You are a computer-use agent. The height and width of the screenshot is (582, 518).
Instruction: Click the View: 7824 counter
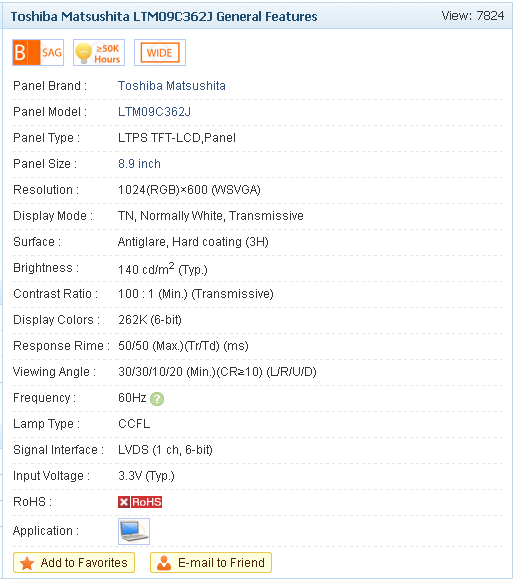click(x=473, y=16)
